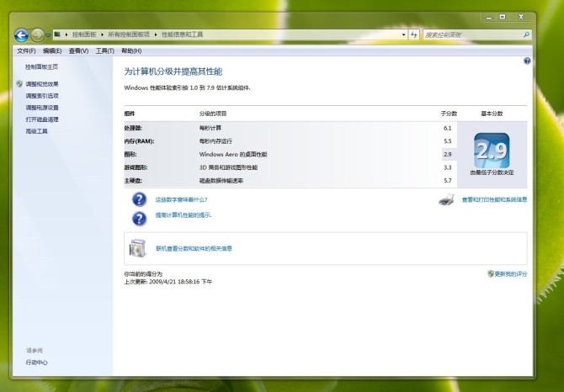Open 调整视觉效果 sidebar link
Screen dimensions: 564x392
coord(42,84)
